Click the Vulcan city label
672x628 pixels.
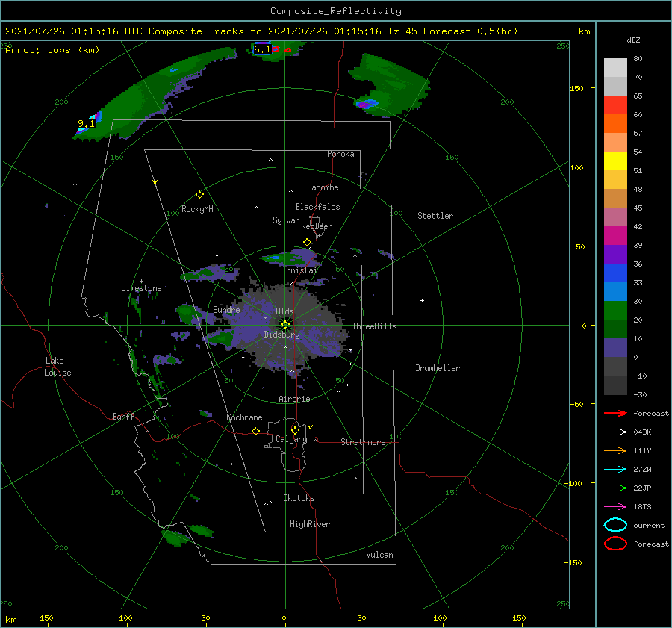(380, 555)
